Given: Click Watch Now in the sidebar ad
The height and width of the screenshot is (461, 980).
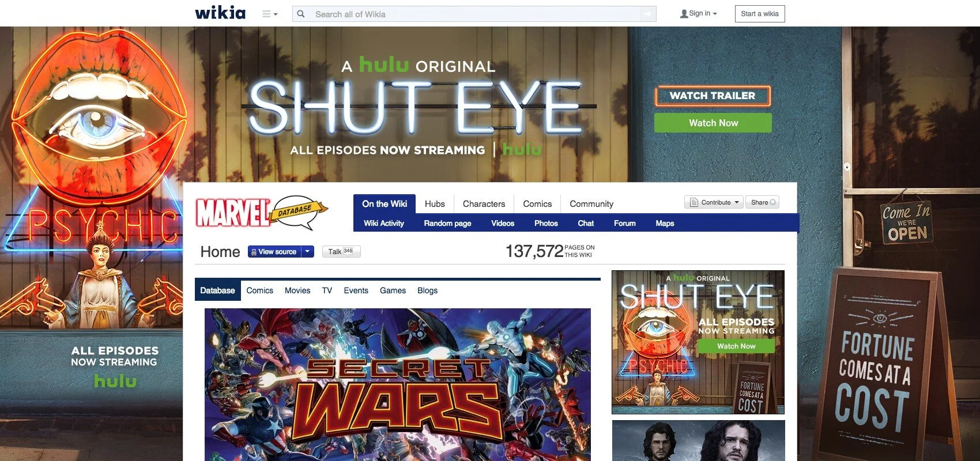Looking at the screenshot, I should [736, 346].
